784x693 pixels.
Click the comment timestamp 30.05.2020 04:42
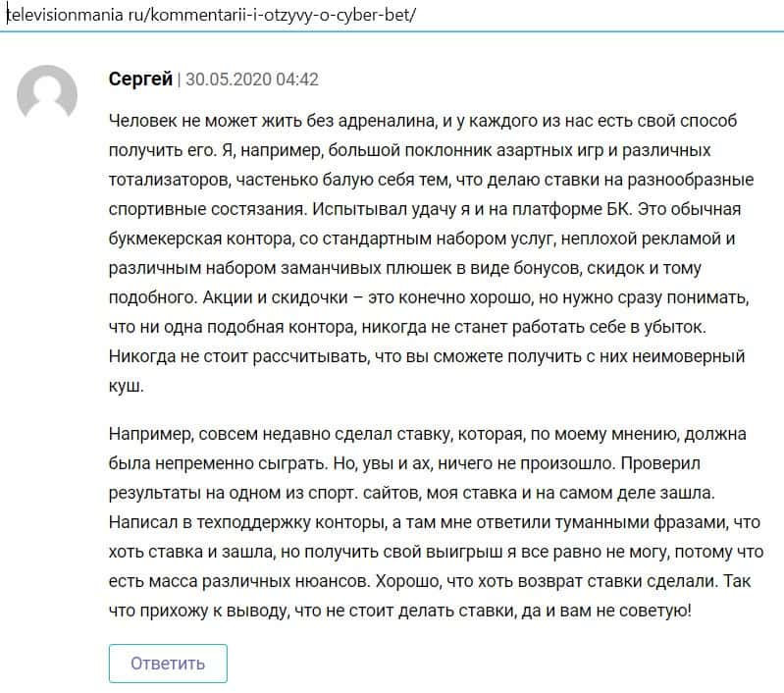[251, 80]
